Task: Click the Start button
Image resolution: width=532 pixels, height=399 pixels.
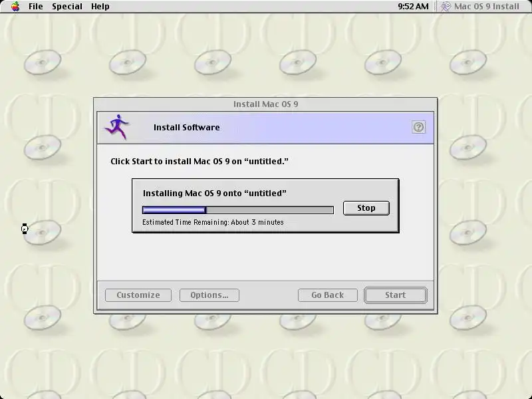Action: pos(395,295)
